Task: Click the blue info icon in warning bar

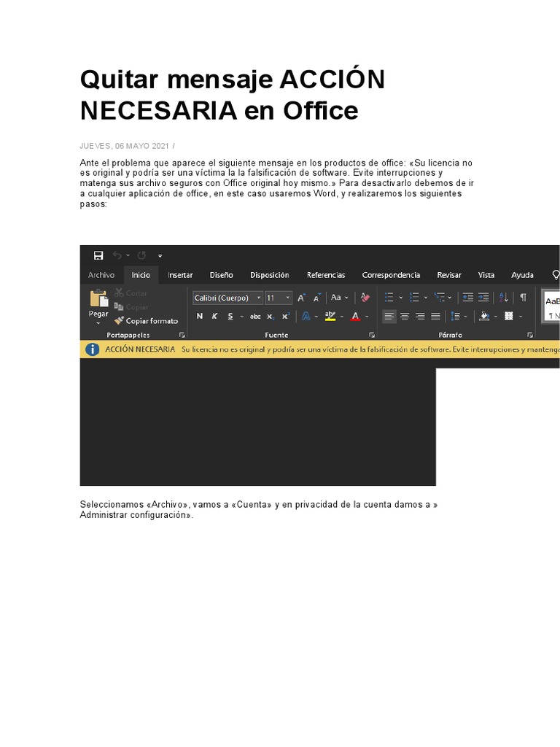Action: point(92,349)
